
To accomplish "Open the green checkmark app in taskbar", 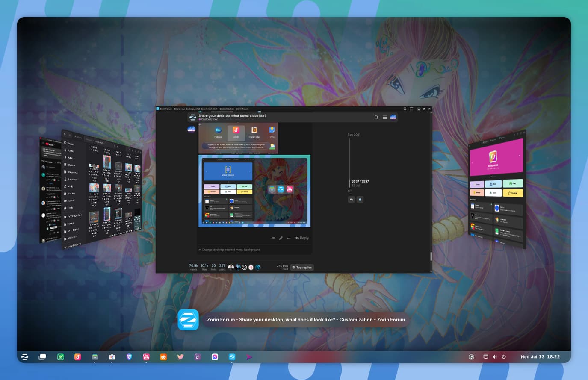I will [x=61, y=357].
